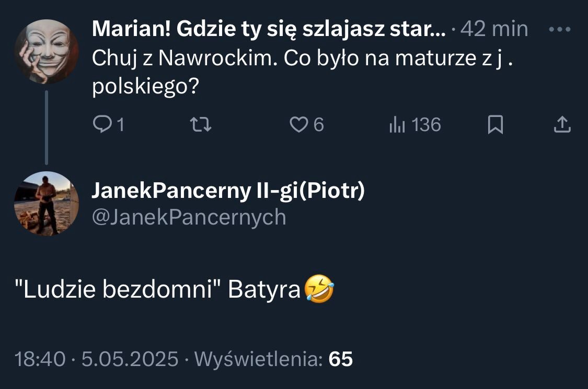The image size is (588, 389).
Task: Click the '18:40 · 5.05.2025' timestamp
Action: coord(96,359)
